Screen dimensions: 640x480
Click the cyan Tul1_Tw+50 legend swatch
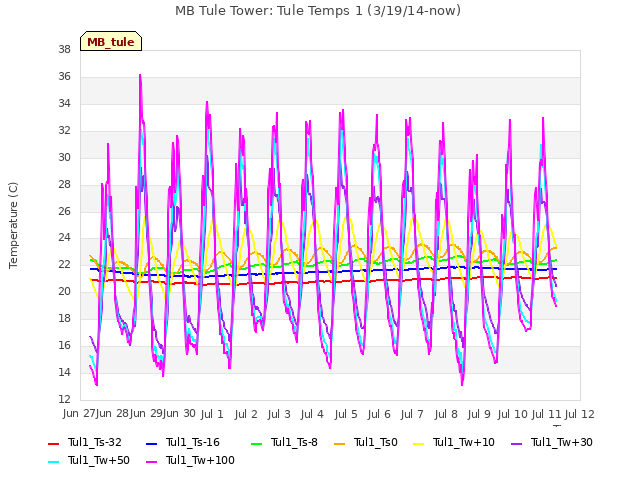pos(54,461)
